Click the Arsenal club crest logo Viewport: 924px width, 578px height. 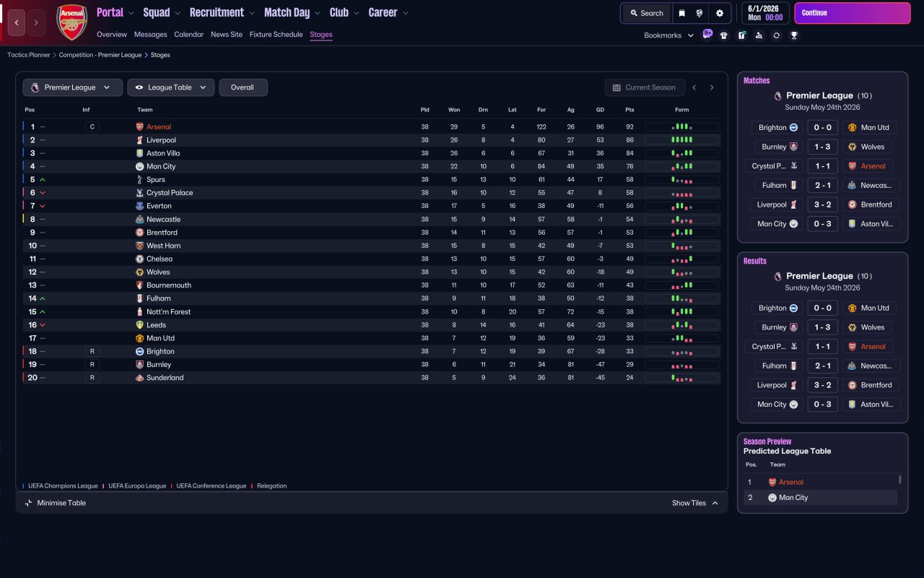point(71,23)
